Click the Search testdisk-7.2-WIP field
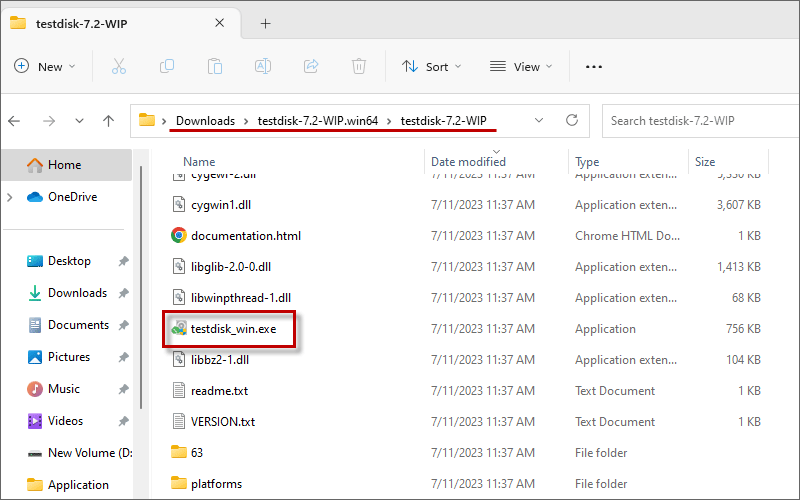The image size is (800, 500). (701, 121)
